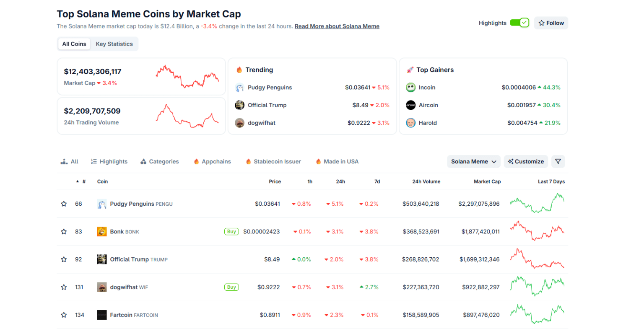Favorite Fartcoin by clicking its star
This screenshot has width=644, height=331.
click(x=64, y=315)
